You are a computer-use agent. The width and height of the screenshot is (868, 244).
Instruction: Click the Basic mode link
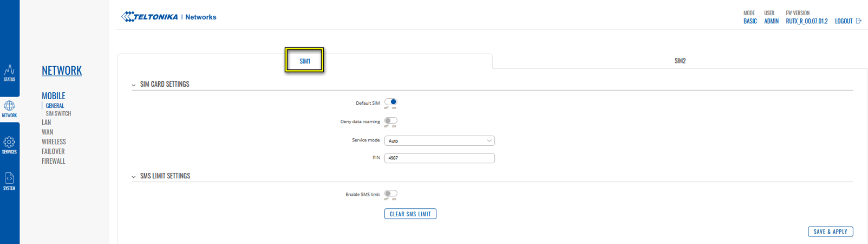(x=749, y=21)
